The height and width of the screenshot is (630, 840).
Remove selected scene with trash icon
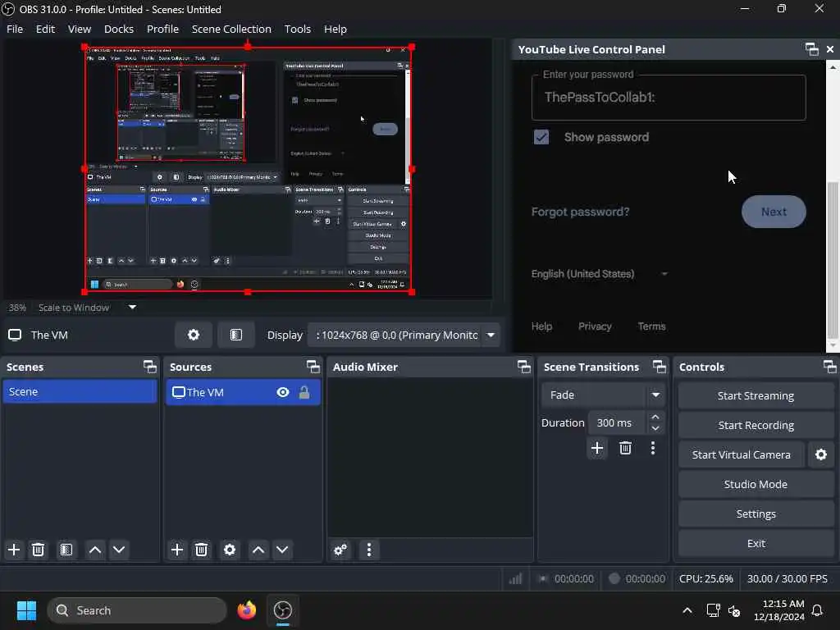(x=38, y=550)
